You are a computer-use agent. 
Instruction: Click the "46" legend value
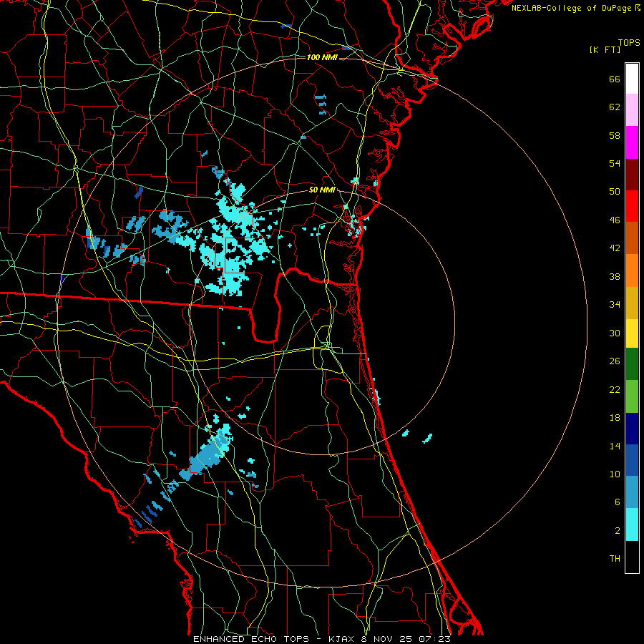click(615, 220)
